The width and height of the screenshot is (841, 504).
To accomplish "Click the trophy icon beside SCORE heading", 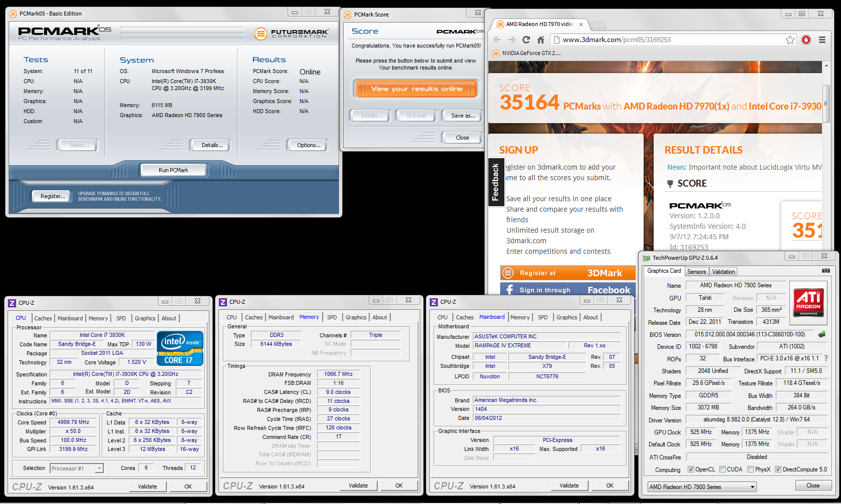I will point(670,184).
